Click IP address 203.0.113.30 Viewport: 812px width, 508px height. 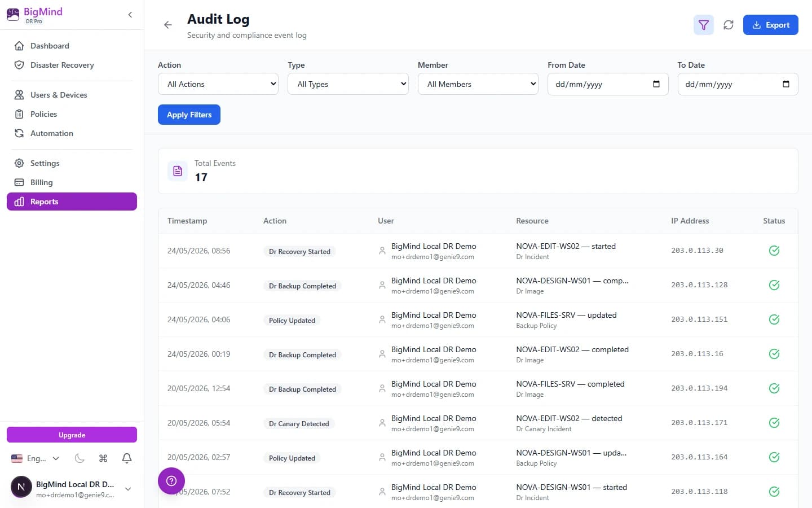coord(697,251)
